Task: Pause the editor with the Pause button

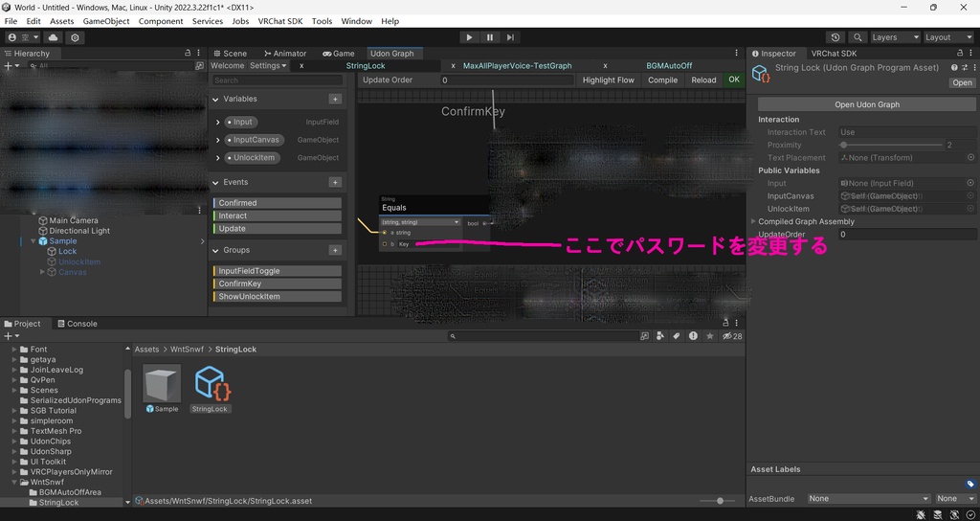Action: pyautogui.click(x=490, y=37)
